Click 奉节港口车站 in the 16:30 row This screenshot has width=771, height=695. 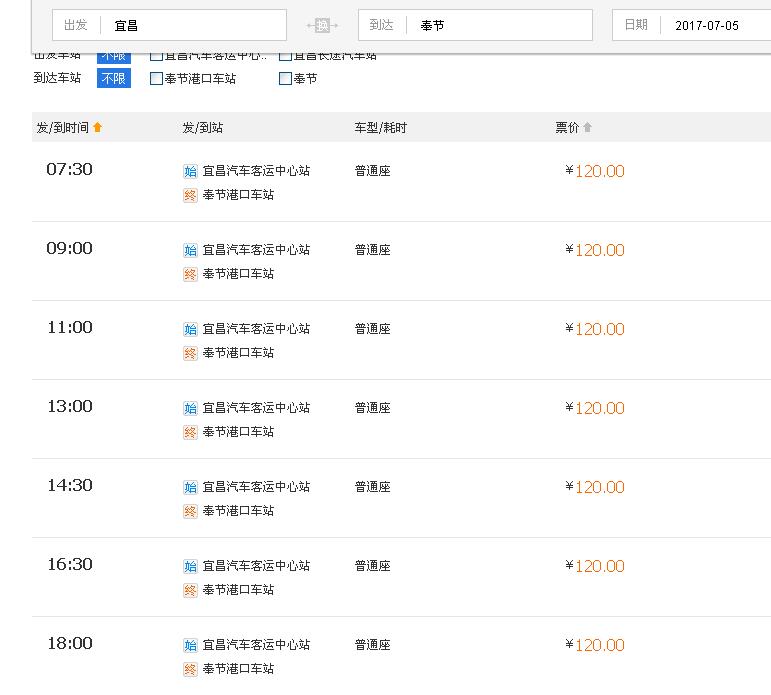[238, 590]
